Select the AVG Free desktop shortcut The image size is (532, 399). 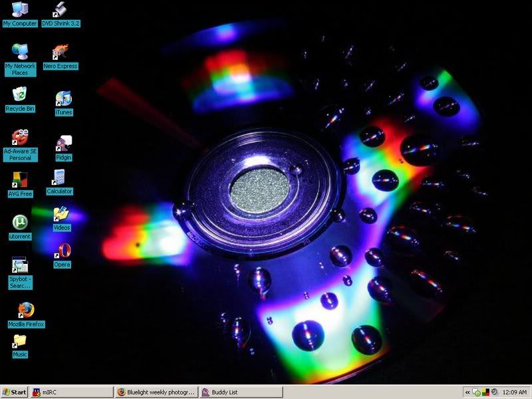[20, 185]
